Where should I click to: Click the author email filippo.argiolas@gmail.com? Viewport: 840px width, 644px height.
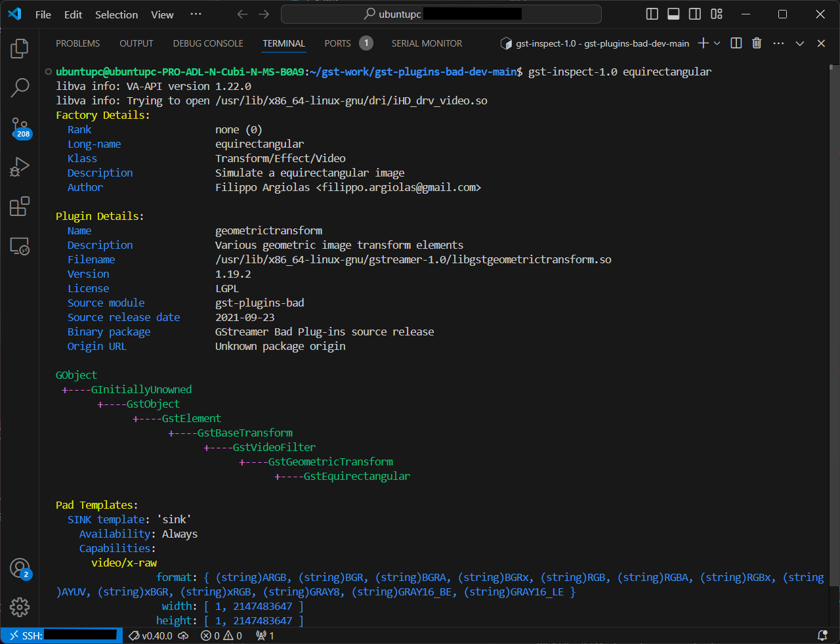tap(398, 187)
